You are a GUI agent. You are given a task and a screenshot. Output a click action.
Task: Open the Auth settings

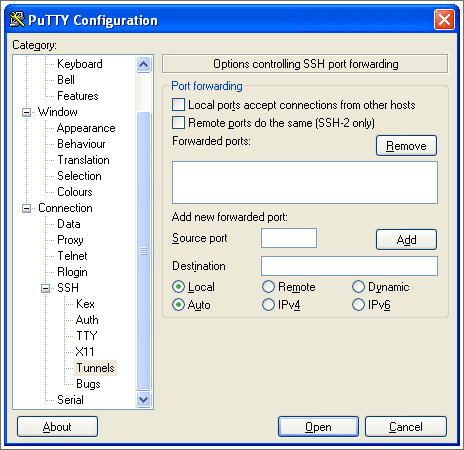click(x=87, y=320)
